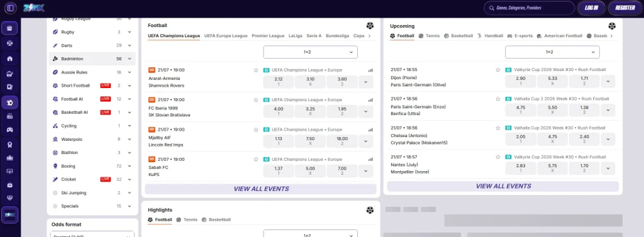Click the Darts sport icon
Screen dimensions: 644x237
click(55, 45)
